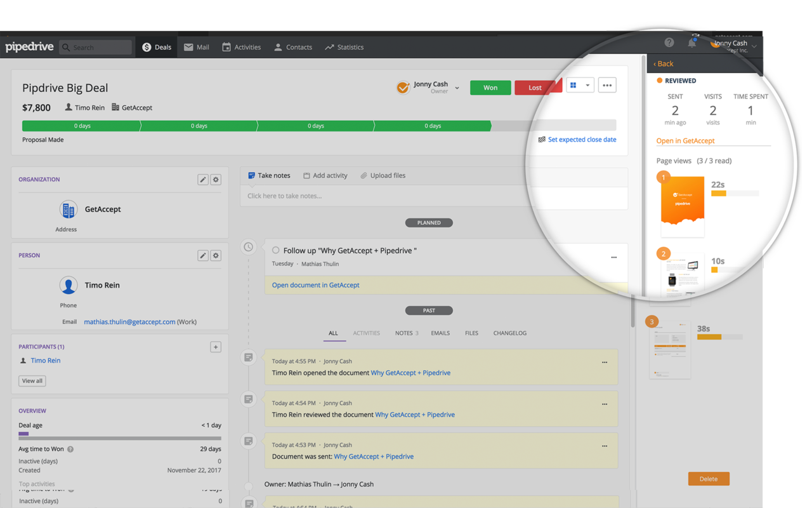Image resolution: width=812 pixels, height=508 pixels.
Task: Open the grid view dropdown button
Action: pyautogui.click(x=580, y=85)
